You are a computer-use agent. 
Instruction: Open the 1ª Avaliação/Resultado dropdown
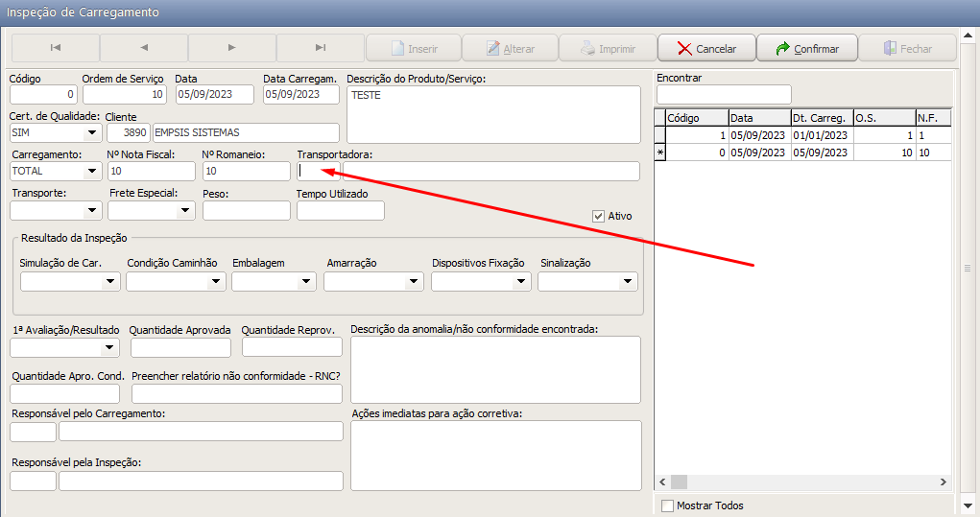[x=109, y=347]
